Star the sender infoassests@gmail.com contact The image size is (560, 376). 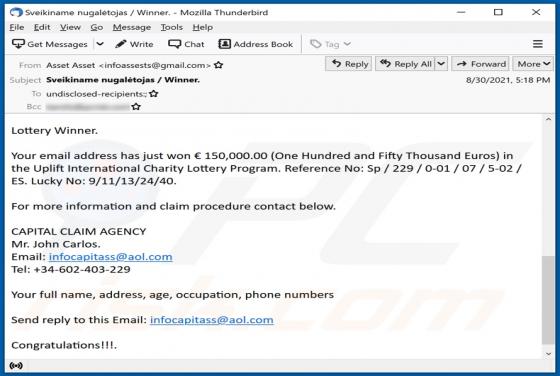tap(219, 65)
